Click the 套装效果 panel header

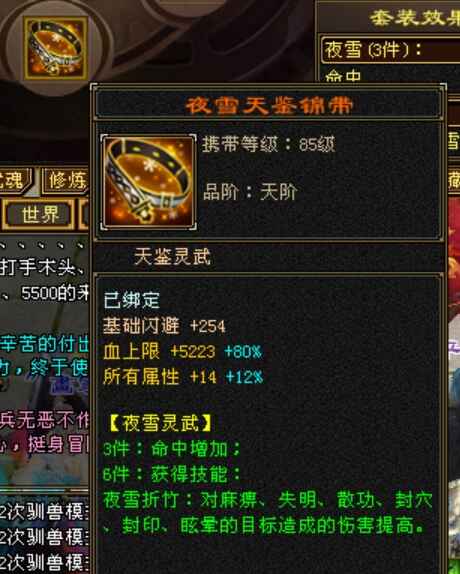(x=414, y=18)
